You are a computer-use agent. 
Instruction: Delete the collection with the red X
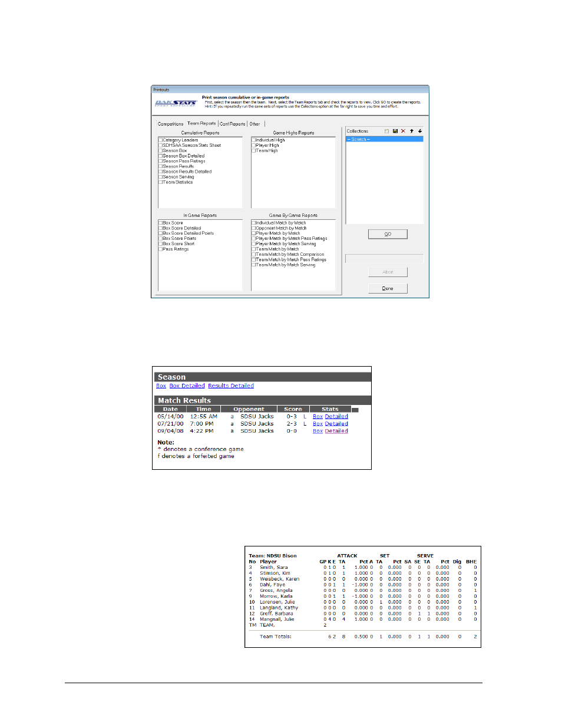404,131
